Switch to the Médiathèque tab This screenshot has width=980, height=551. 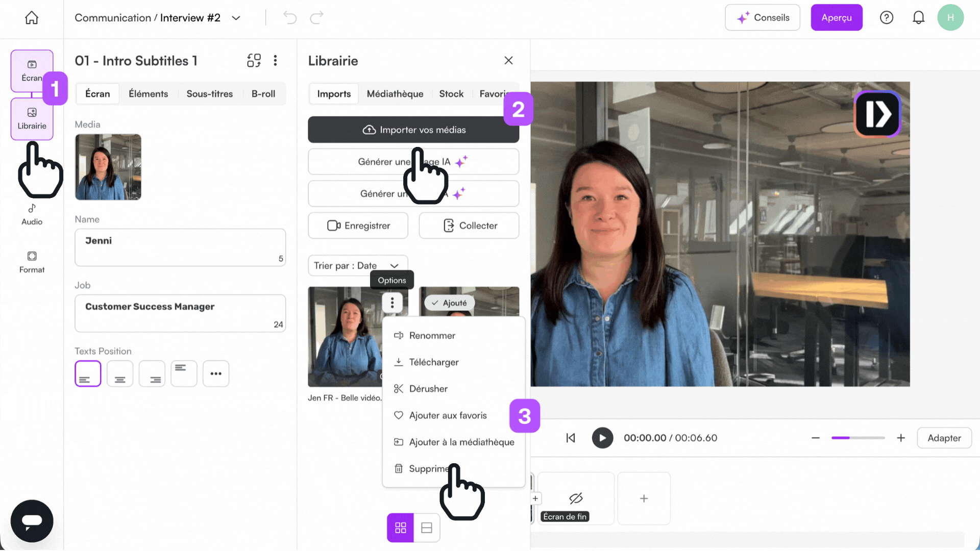pyautogui.click(x=395, y=93)
